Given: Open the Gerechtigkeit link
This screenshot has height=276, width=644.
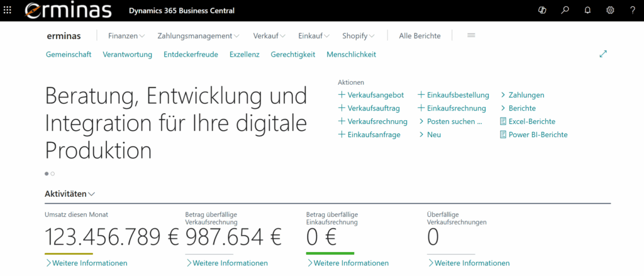Looking at the screenshot, I should click(293, 54).
